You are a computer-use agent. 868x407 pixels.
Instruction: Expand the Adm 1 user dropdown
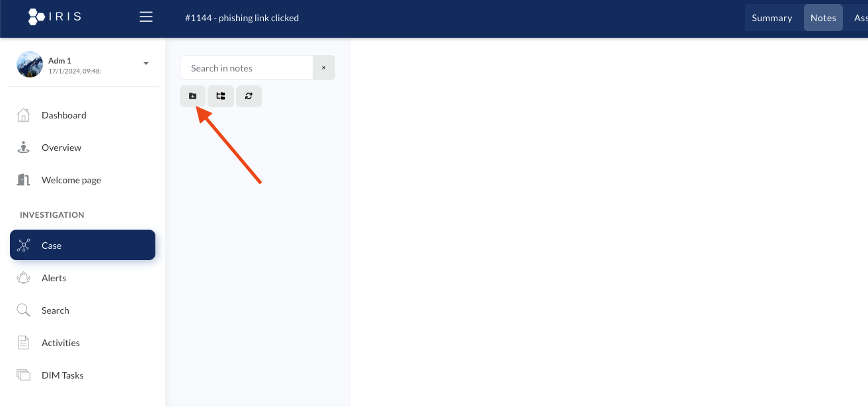[x=146, y=64]
